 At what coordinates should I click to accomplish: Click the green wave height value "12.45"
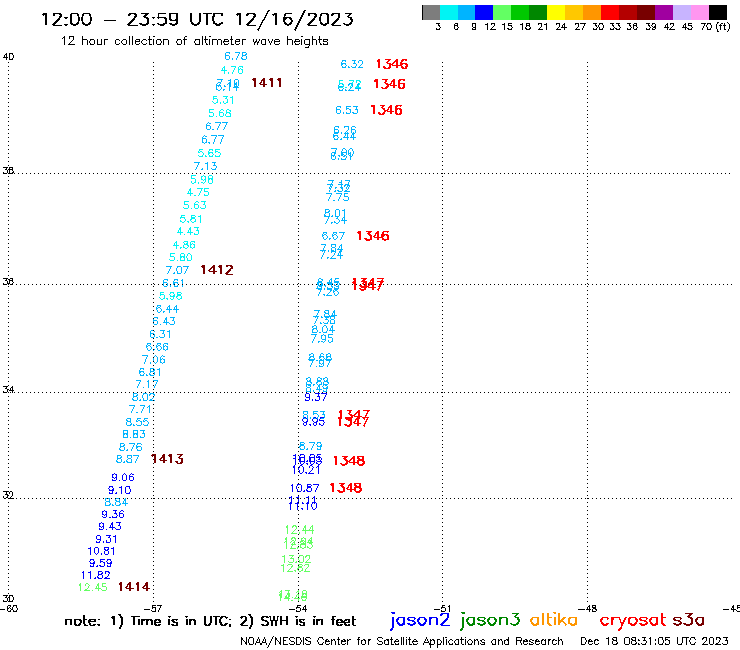click(x=92, y=587)
